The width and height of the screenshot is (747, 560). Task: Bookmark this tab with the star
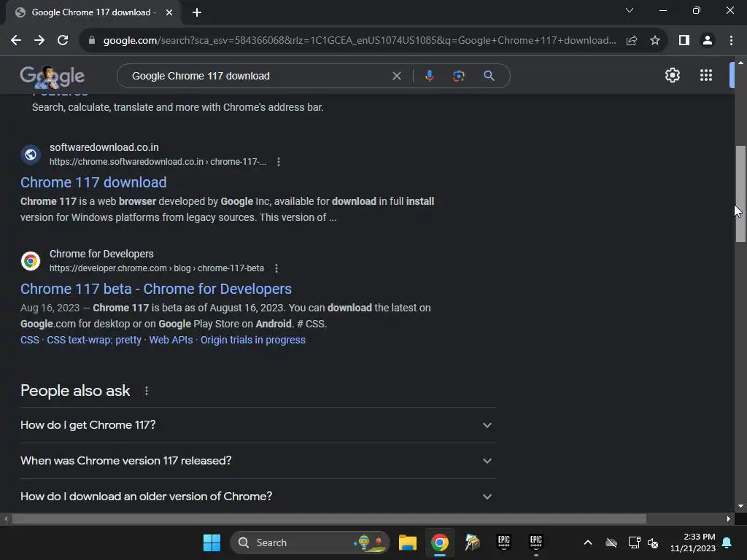[x=655, y=41]
